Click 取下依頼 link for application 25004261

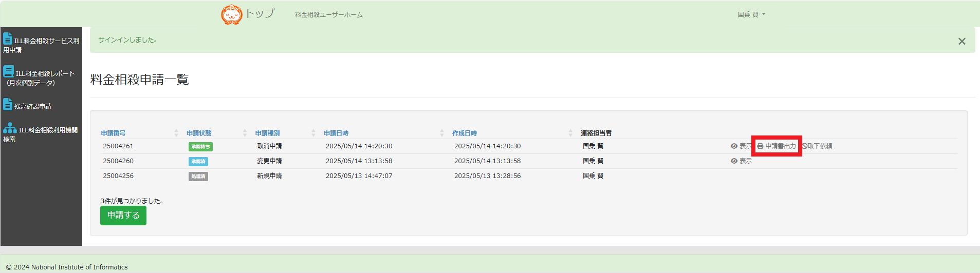point(817,146)
